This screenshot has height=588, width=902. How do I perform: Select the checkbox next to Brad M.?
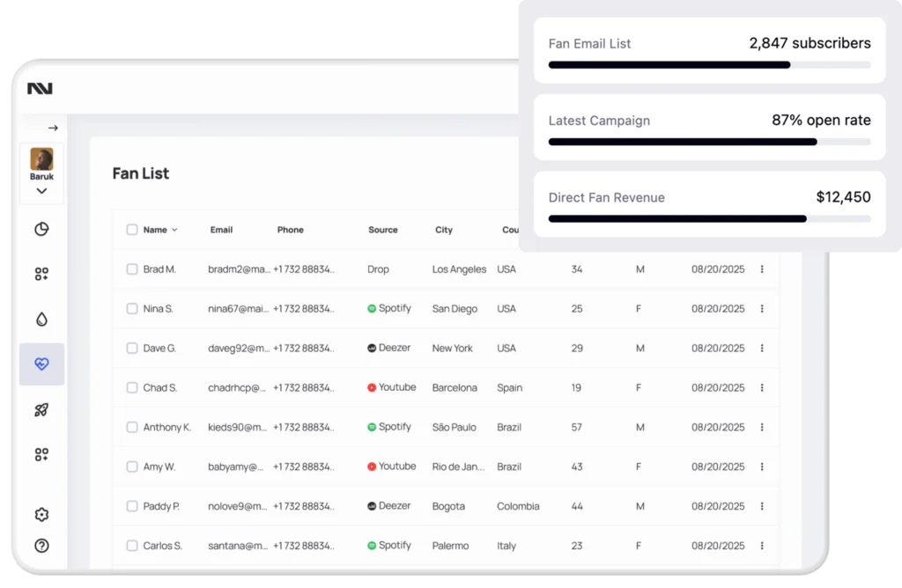pyautogui.click(x=131, y=269)
